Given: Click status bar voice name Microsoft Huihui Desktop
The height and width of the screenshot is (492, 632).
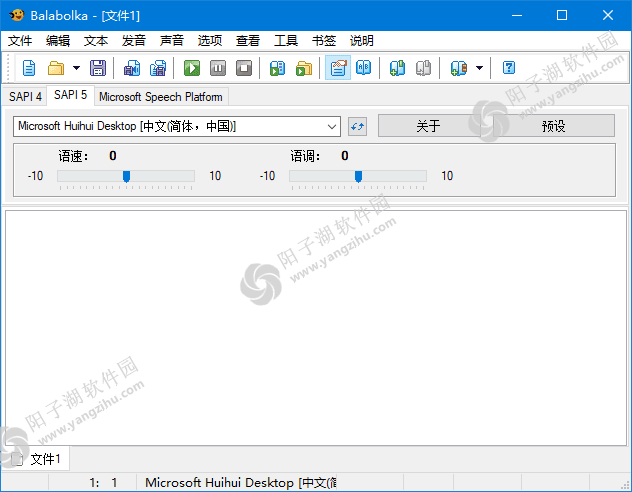Looking at the screenshot, I should pyautogui.click(x=241, y=482).
